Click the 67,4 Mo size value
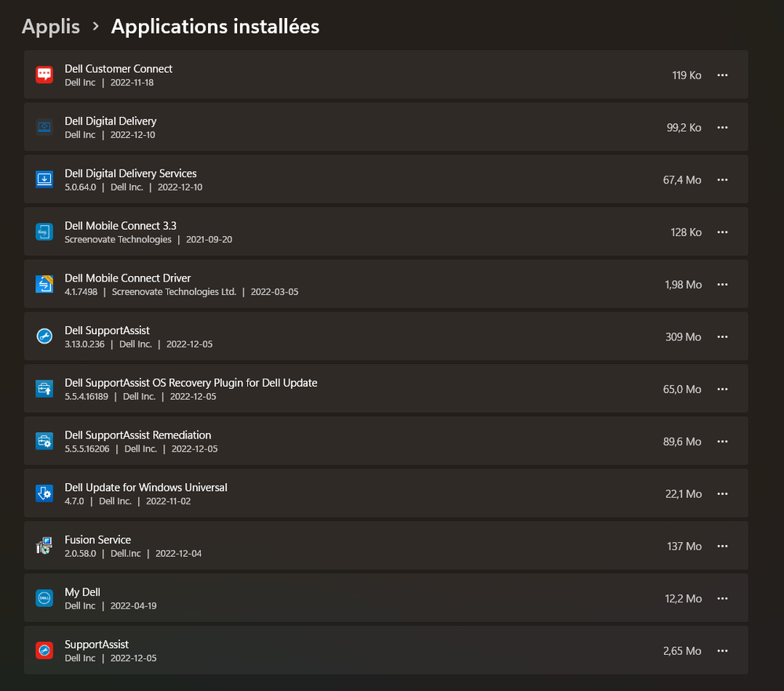784x691 pixels. 682,180
